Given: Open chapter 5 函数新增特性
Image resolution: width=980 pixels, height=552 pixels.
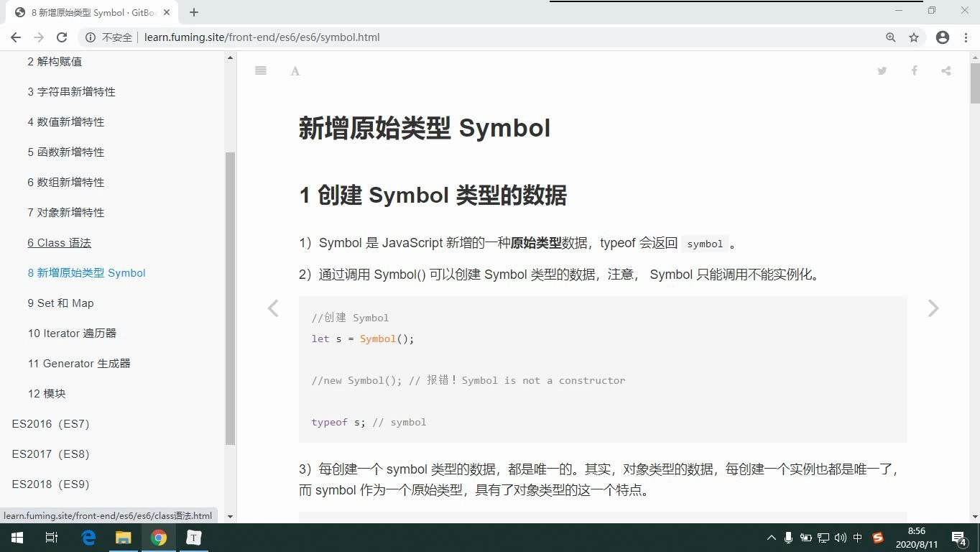Looking at the screenshot, I should pos(66,152).
